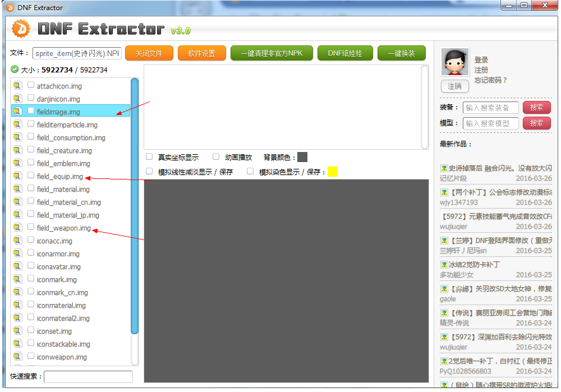Image resolution: width=561 pixels, height=392 pixels.
Task: Pick the yellow dye color swatch
Action: 332,172
